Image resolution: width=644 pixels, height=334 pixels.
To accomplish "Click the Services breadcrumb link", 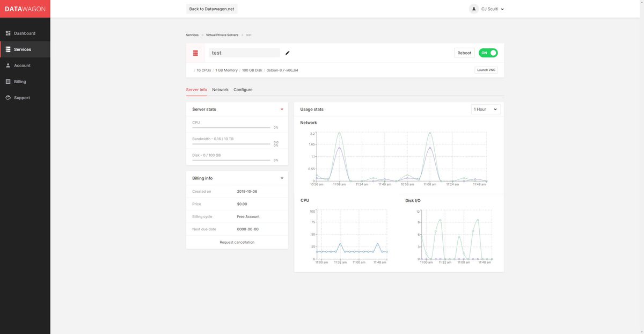I will pyautogui.click(x=192, y=35).
